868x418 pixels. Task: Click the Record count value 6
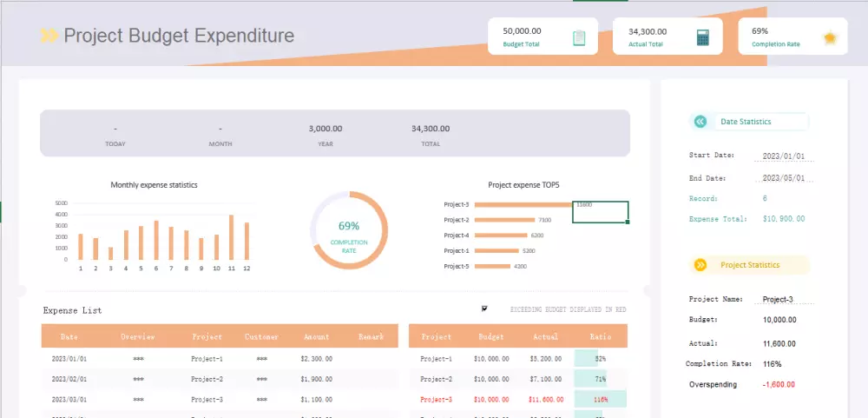point(765,198)
